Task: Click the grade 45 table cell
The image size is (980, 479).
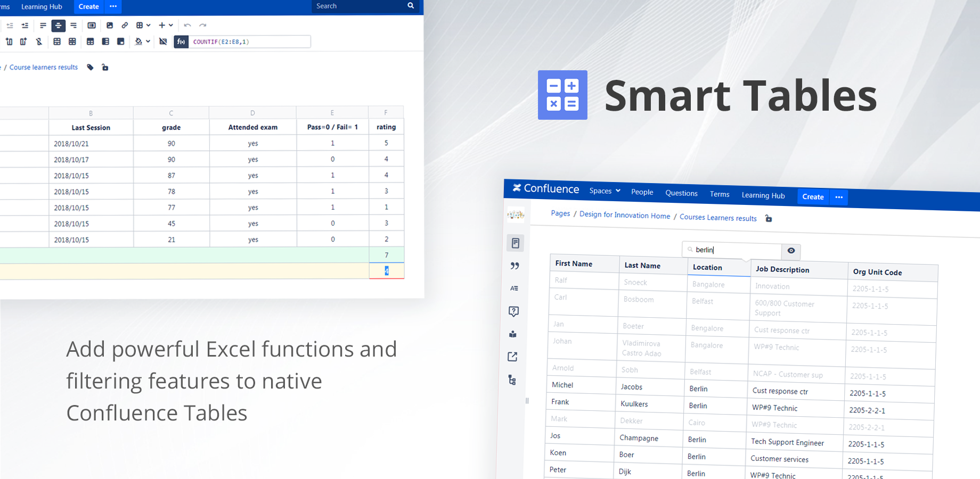Action: point(171,224)
